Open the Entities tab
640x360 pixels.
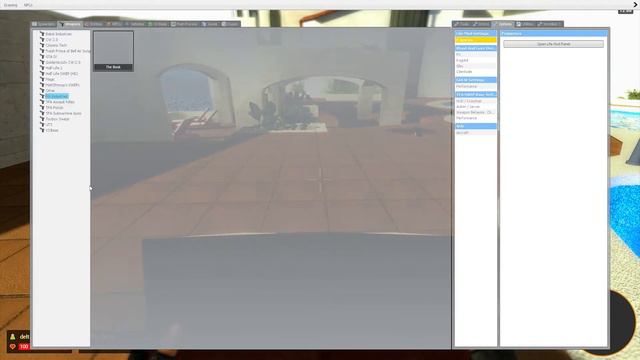pos(93,24)
